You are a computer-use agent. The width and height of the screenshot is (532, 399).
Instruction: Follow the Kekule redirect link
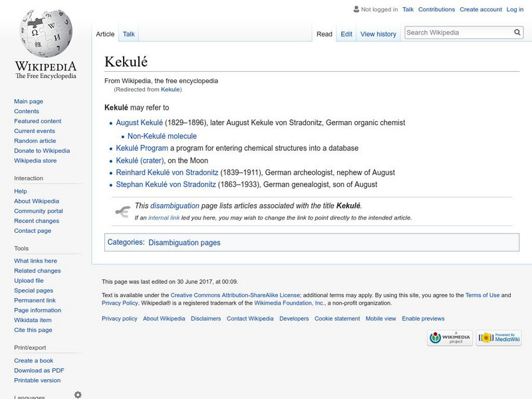point(170,90)
